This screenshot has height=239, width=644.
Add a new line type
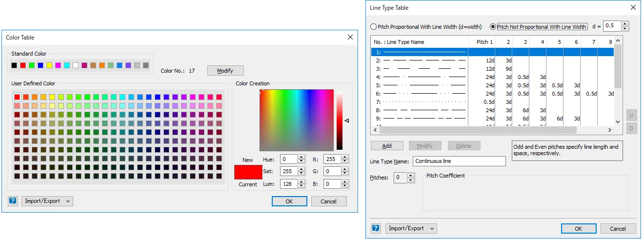[x=387, y=145]
